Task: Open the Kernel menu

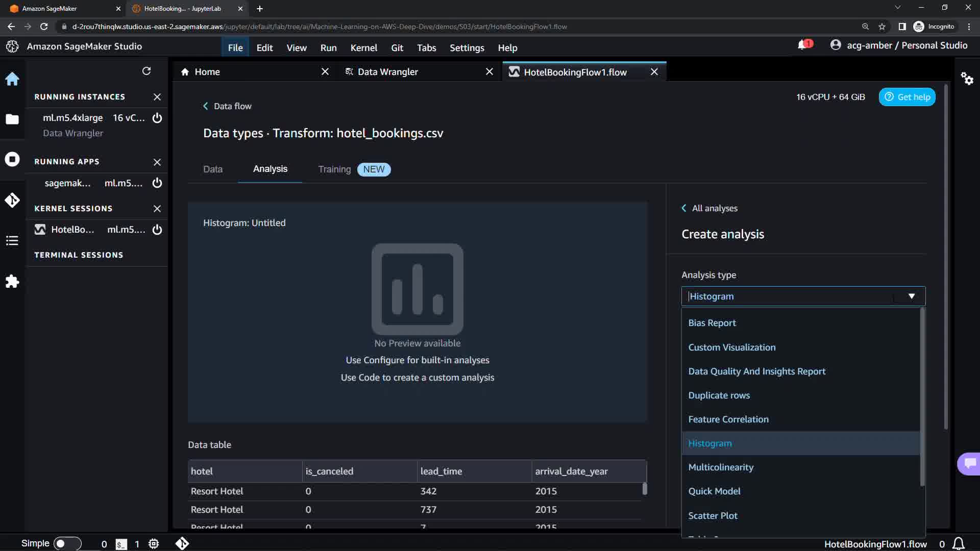Action: point(363,48)
